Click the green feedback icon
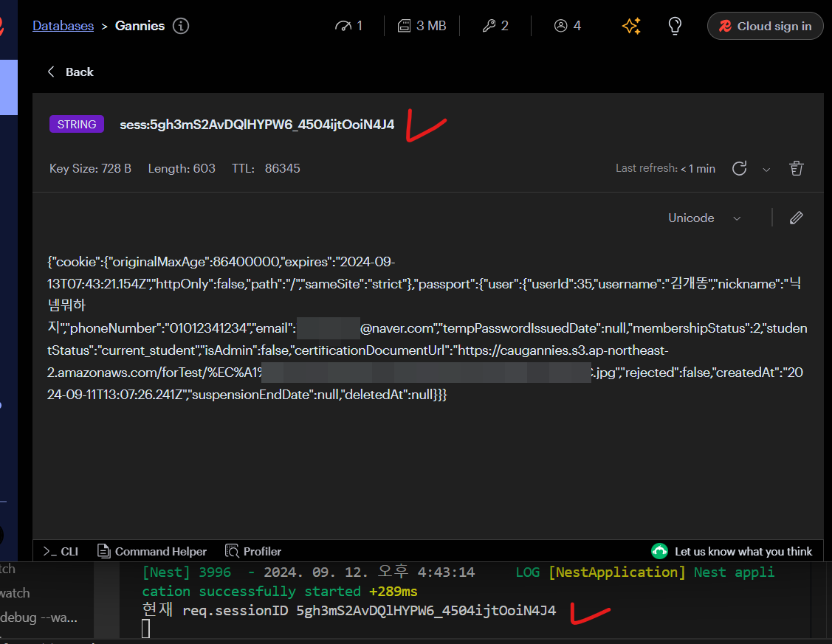 point(659,551)
